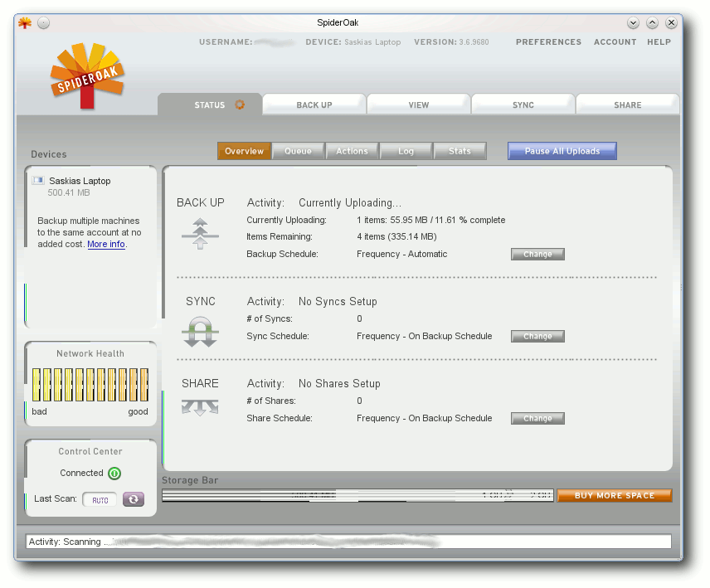Toggle the AUTO last scan field
Viewport: 710px width, 588px height.
click(x=100, y=500)
